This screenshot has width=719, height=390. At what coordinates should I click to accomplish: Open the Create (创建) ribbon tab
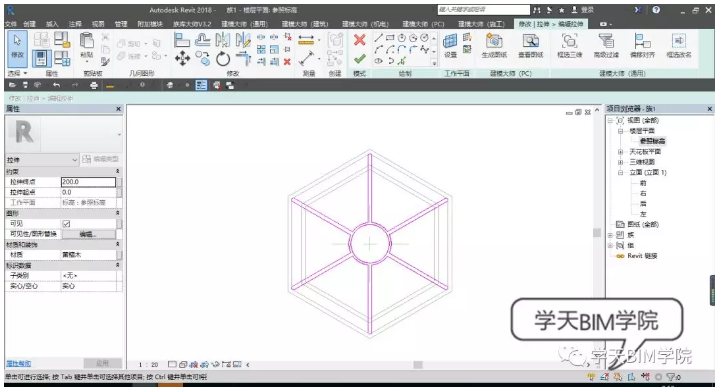click(29, 24)
